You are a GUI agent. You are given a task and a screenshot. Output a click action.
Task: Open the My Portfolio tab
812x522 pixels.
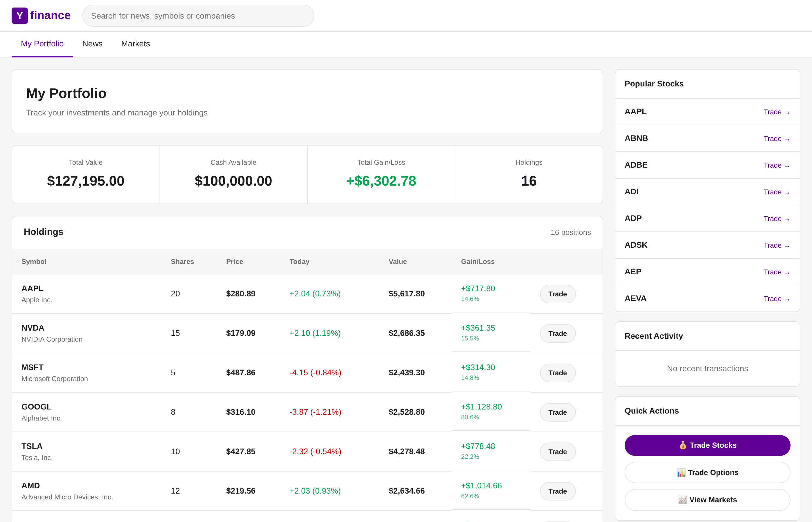(42, 44)
